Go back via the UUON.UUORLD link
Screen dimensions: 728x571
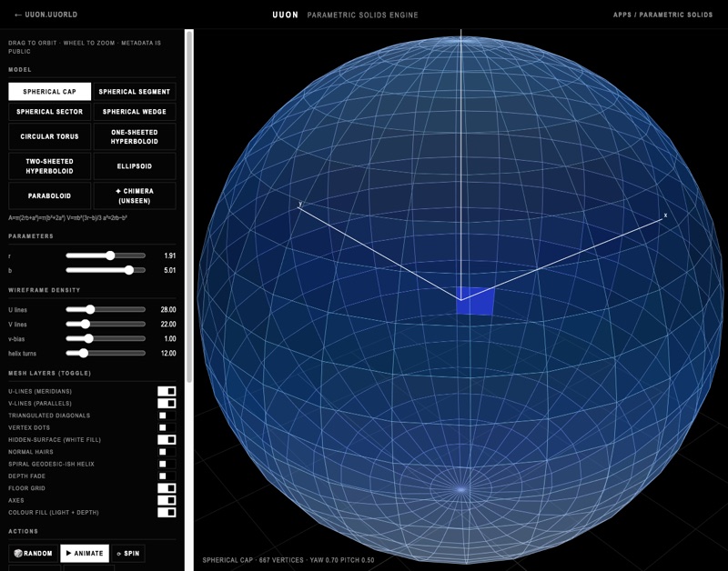tap(45, 15)
